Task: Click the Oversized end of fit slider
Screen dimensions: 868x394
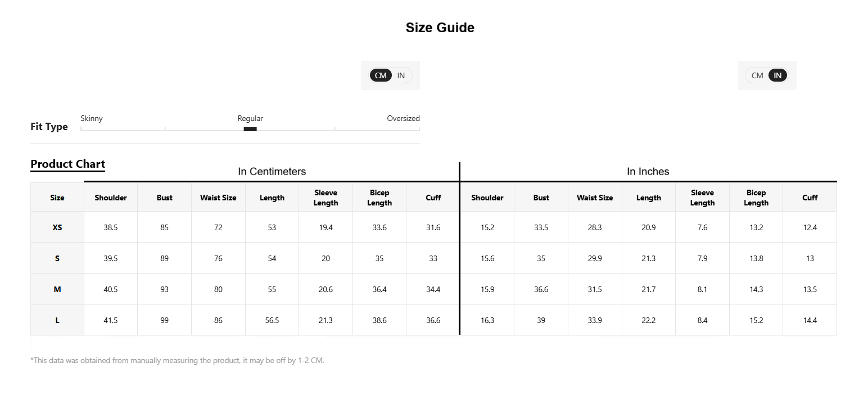Action: click(x=403, y=119)
